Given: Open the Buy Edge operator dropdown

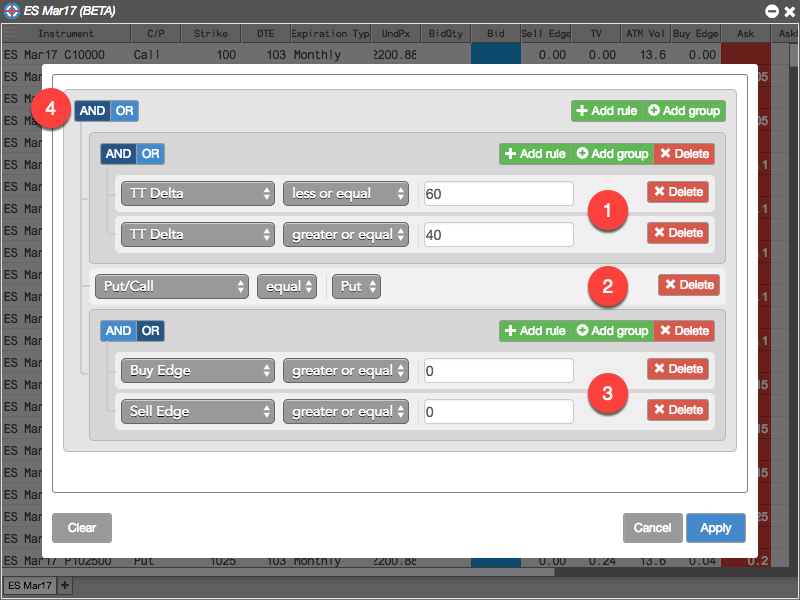Looking at the screenshot, I should click(x=346, y=370).
